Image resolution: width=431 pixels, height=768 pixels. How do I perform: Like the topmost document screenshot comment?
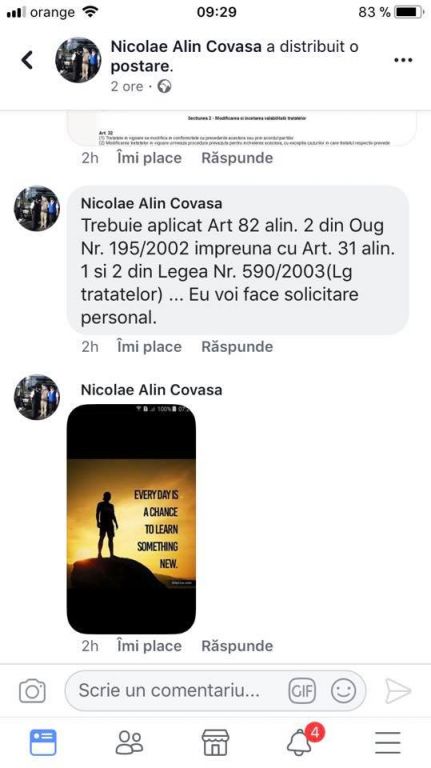tap(149, 158)
